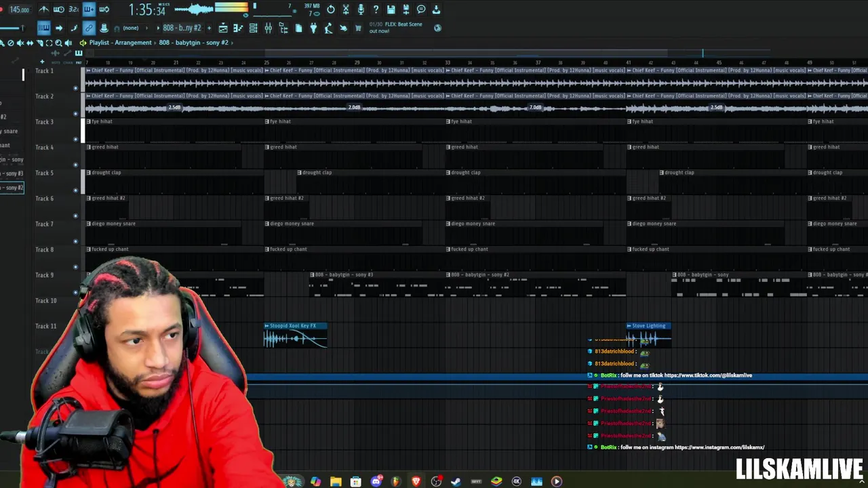This screenshot has width=868, height=488.
Task: Click the clipboard files icon in toolbar
Action: 298,28
